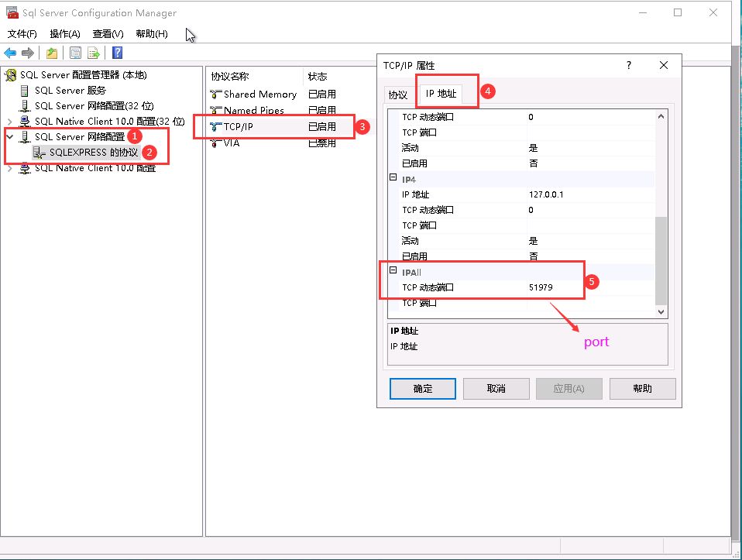This screenshot has width=742, height=560.
Task: Click TCP/IP status 已启用
Action: (321, 126)
